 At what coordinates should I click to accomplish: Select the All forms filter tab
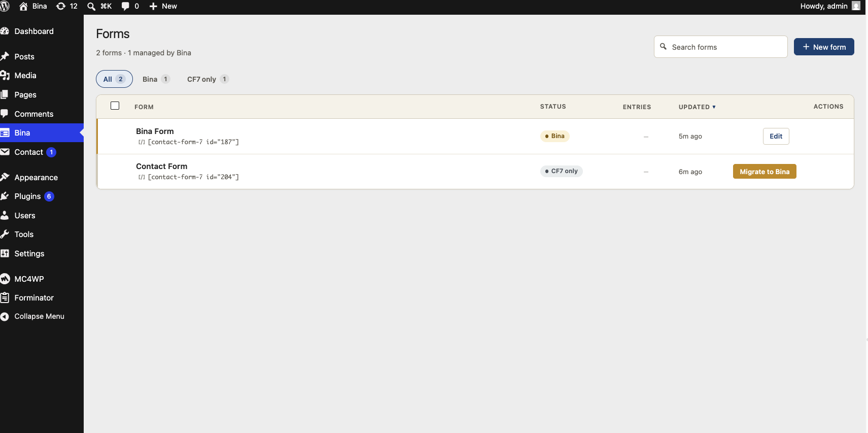[x=114, y=79]
